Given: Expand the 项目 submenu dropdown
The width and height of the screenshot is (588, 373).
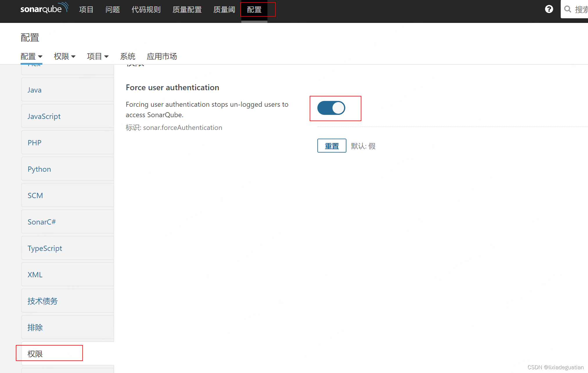Looking at the screenshot, I should click(98, 56).
